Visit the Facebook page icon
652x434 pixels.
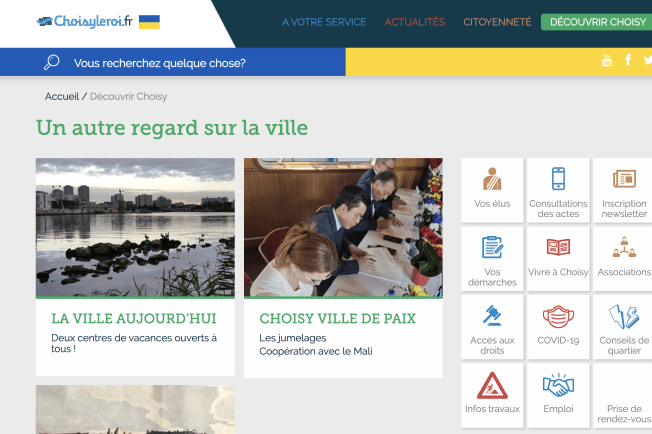coord(628,60)
